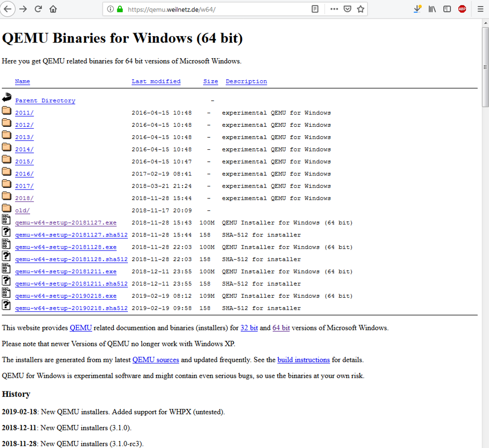Click the '2018-11-17 20:09' date for old/

[161, 210]
